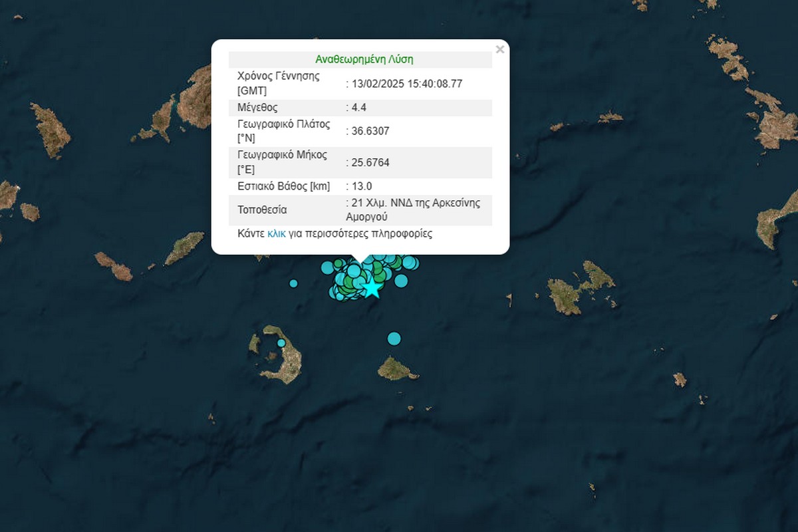
Task: Open the 'κλικ' link for more information
Action: point(276,234)
